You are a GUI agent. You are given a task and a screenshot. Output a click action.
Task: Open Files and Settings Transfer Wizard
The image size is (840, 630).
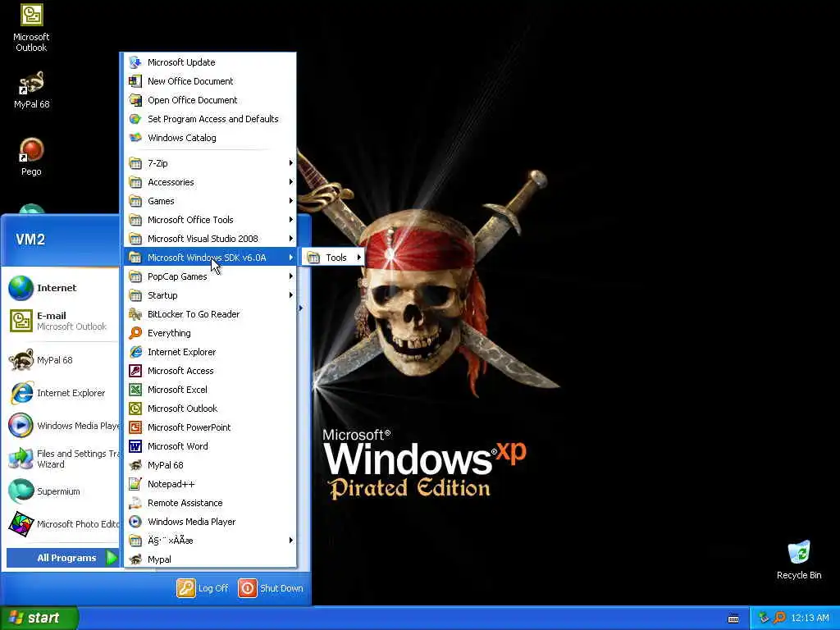tap(62, 459)
